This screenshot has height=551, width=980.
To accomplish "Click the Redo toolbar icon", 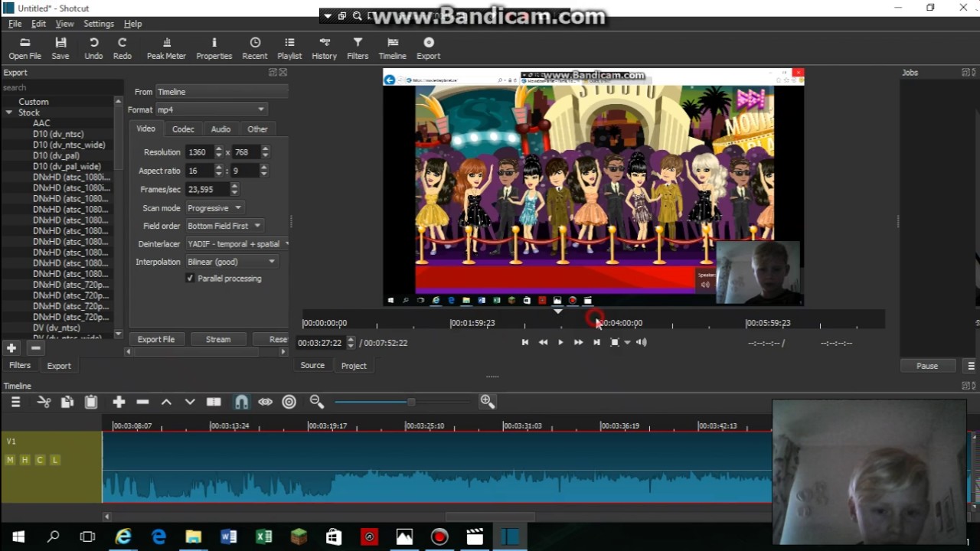I will pyautogui.click(x=122, y=49).
